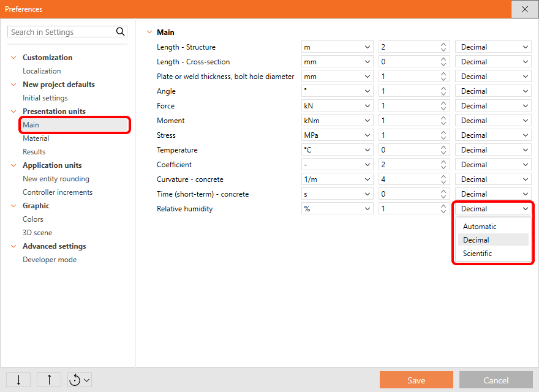Click the up arrow export settings button

(x=49, y=380)
